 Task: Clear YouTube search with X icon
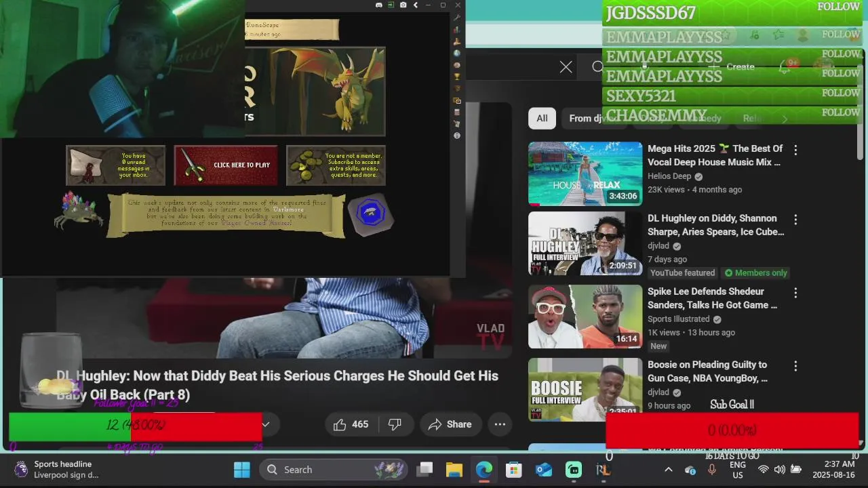tap(566, 66)
